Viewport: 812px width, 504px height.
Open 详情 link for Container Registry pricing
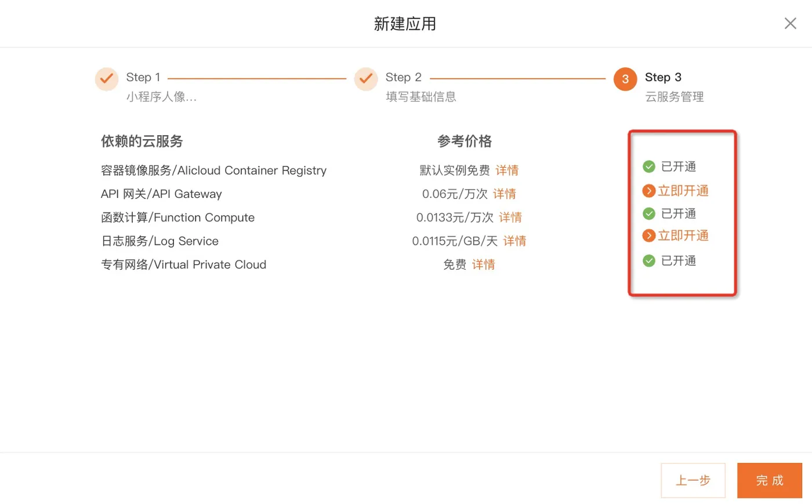point(507,171)
